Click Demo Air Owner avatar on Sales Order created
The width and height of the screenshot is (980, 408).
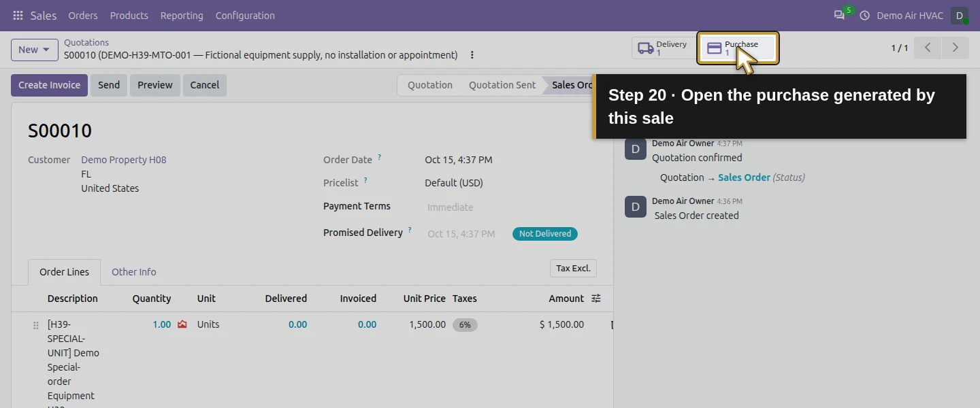click(x=636, y=207)
